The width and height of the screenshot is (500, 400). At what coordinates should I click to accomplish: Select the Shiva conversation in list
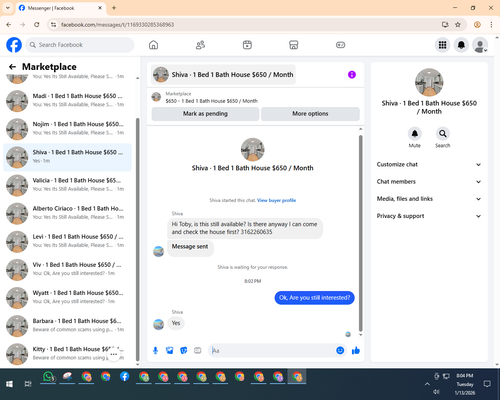(67, 157)
